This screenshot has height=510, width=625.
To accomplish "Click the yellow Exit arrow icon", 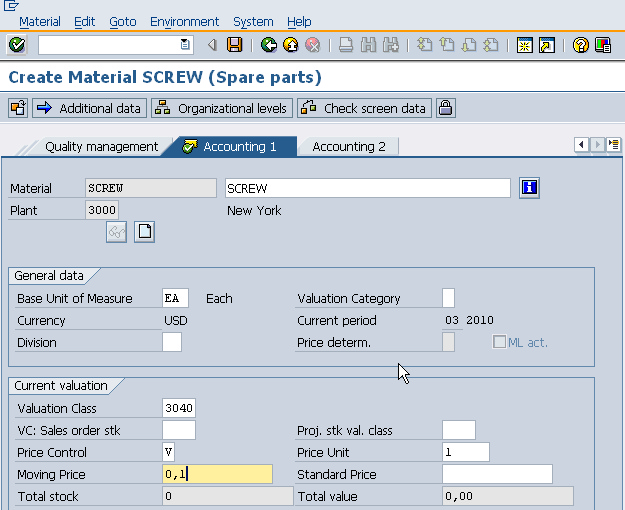I will coord(290,45).
